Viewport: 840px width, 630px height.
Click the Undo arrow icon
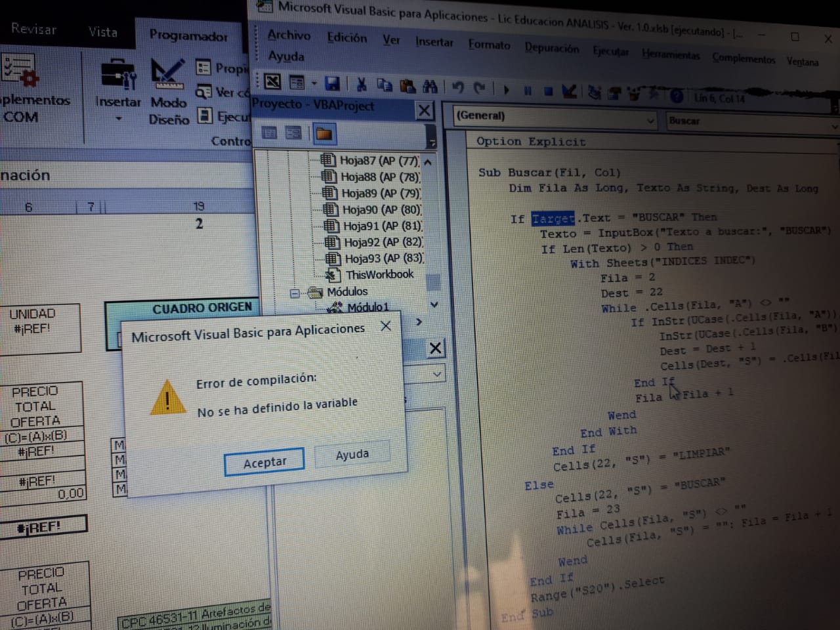pos(458,87)
